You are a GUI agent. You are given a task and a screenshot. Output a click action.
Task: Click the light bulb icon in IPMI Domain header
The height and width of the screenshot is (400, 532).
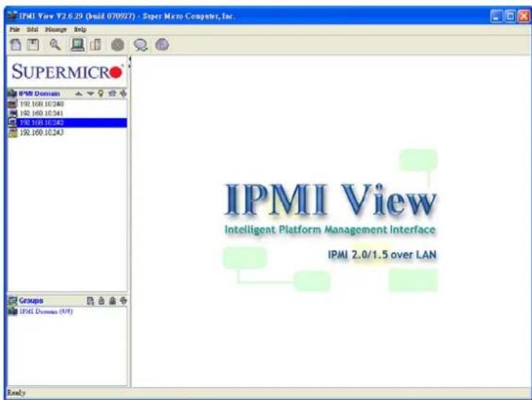(x=101, y=93)
